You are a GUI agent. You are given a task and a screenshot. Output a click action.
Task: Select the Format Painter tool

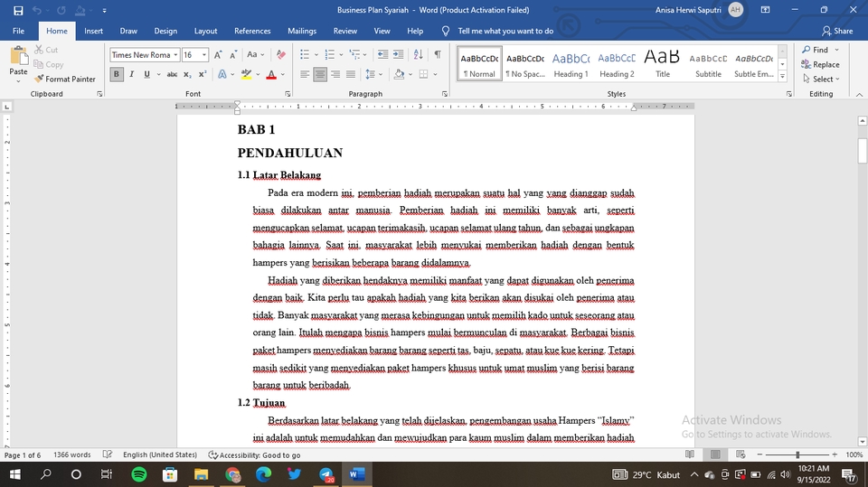click(x=64, y=80)
